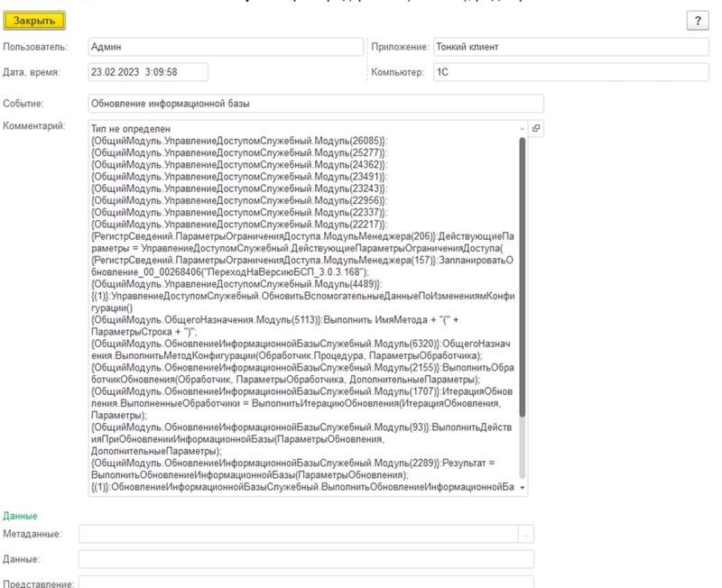Open the comment in a separate window

[535, 128]
